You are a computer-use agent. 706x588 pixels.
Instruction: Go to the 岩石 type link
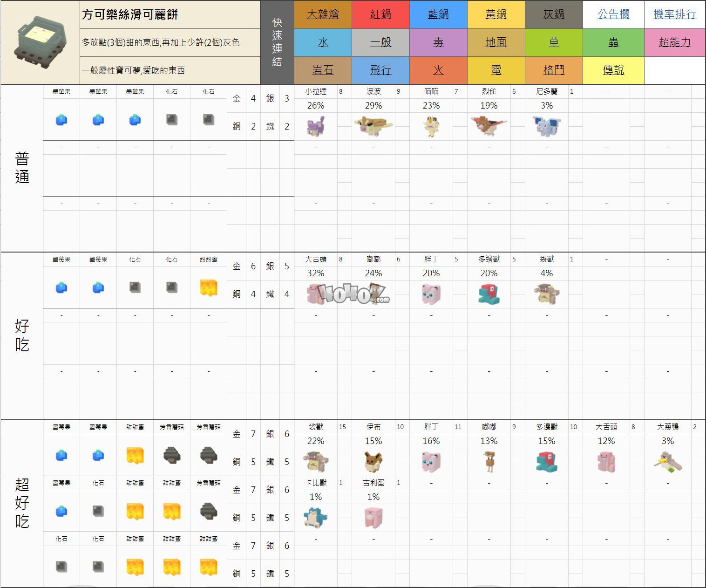(323, 70)
